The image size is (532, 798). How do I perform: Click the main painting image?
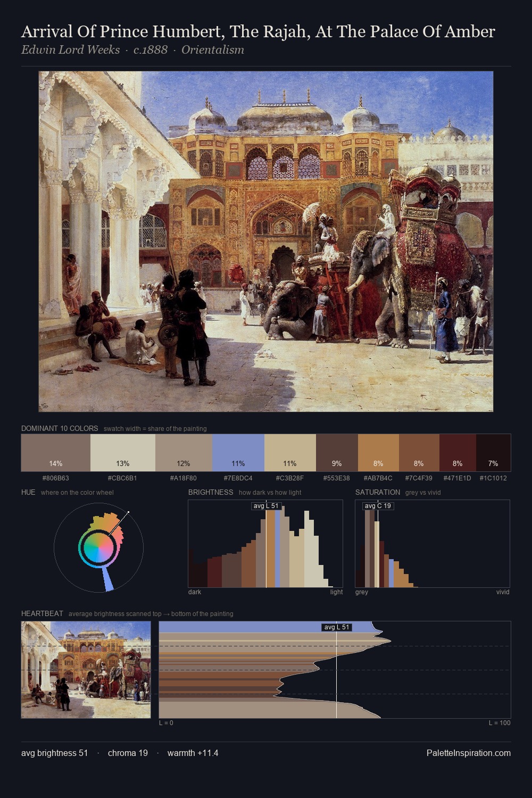click(266, 242)
